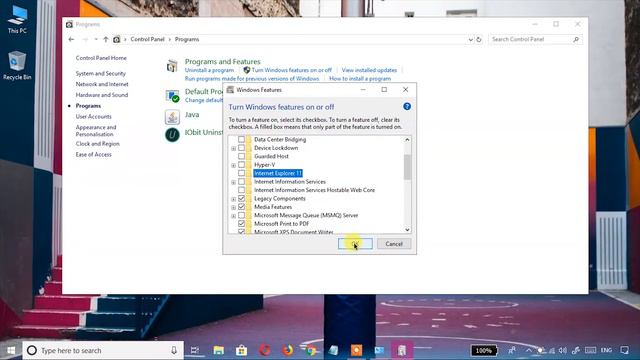
Task: Tick the Hyper-V checkbox
Action: pos(242,164)
